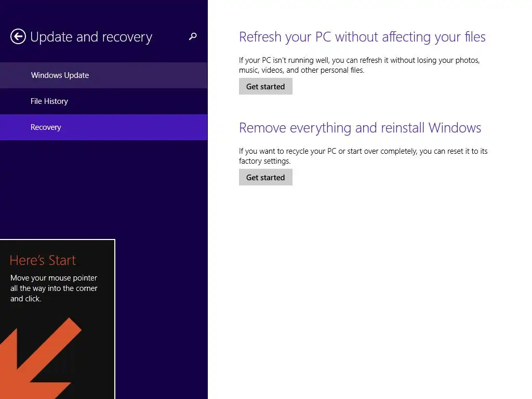This screenshot has height=399, width=532.
Task: Click the refresh description about losing photos
Action: pyautogui.click(x=359, y=65)
